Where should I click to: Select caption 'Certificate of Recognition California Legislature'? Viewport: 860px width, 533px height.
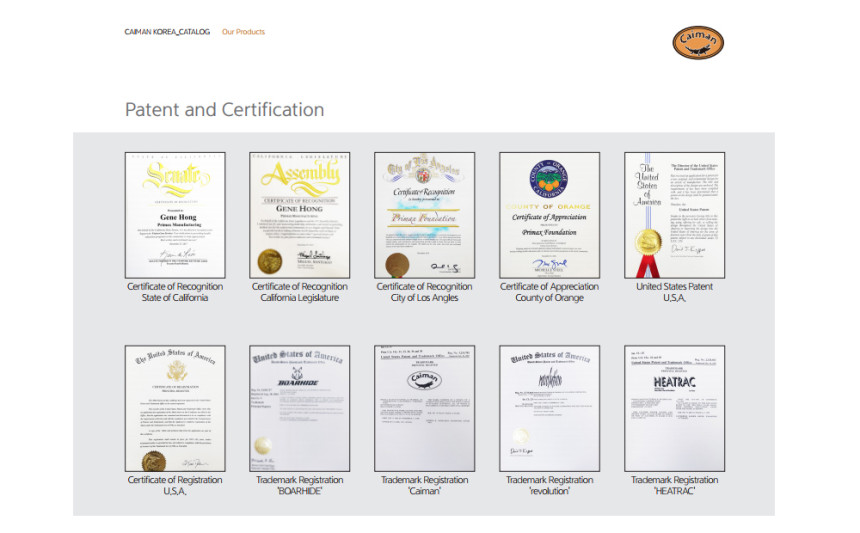point(299,292)
